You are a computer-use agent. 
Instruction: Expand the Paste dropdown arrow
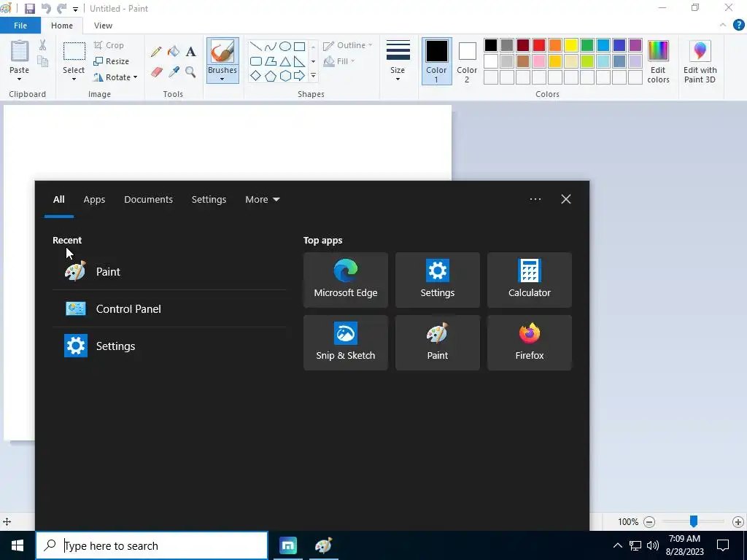19,79
